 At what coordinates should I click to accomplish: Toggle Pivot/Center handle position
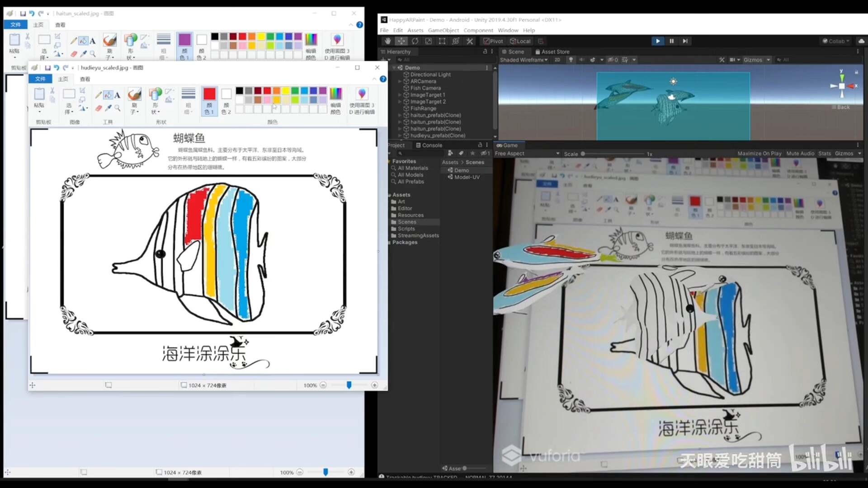coord(493,41)
